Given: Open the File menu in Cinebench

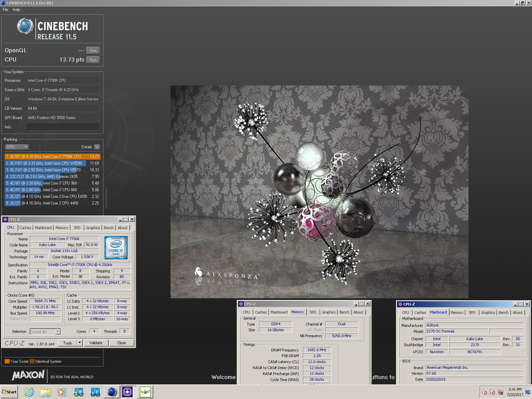Looking at the screenshot, I should point(5,10).
